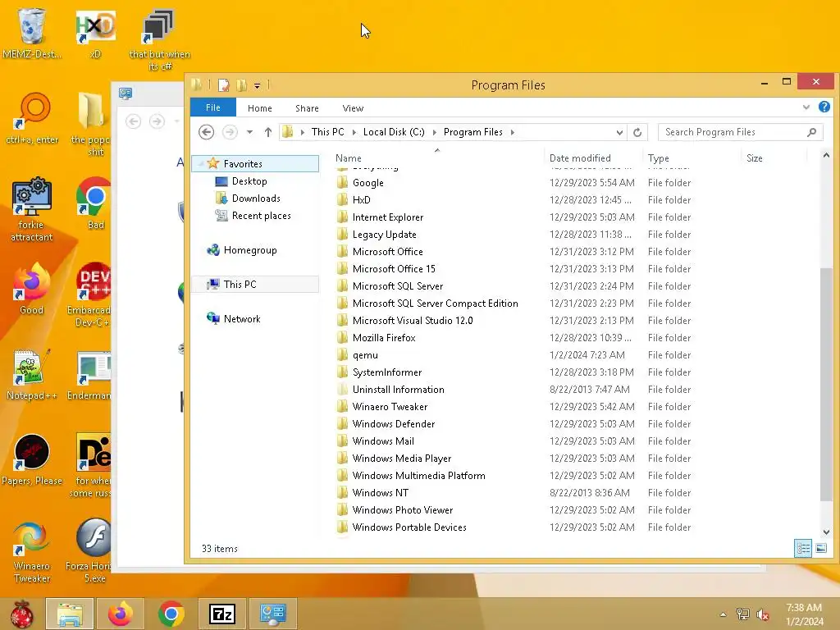The height and width of the screenshot is (630, 840).
Task: Open Recent locations dropdown arrow
Action: click(249, 132)
